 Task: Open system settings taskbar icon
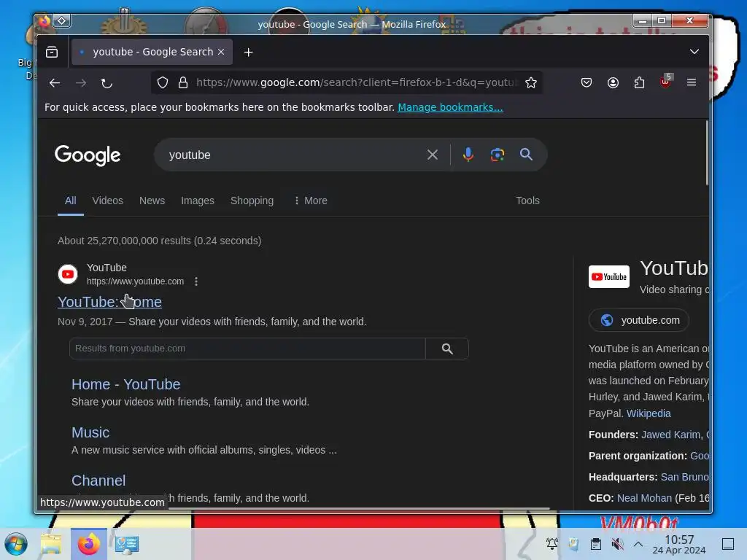pos(127,544)
